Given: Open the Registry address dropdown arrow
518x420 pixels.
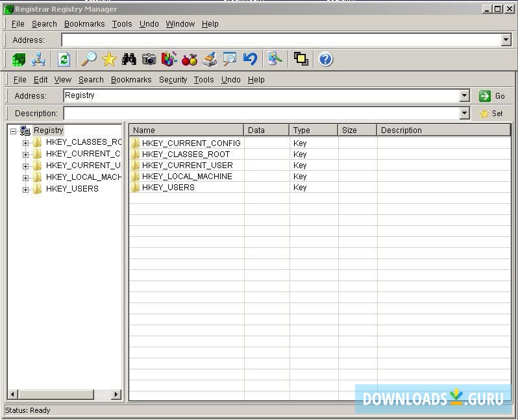Looking at the screenshot, I should coord(465,96).
